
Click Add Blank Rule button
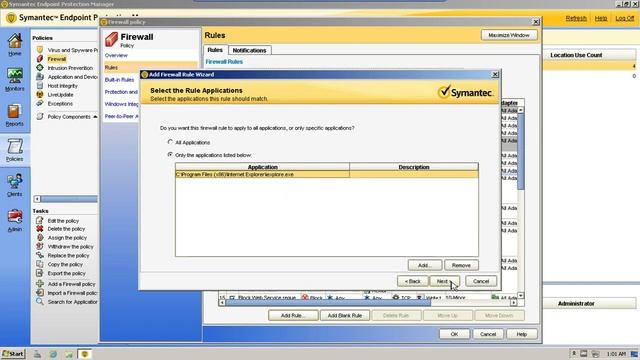pyautogui.click(x=345, y=316)
